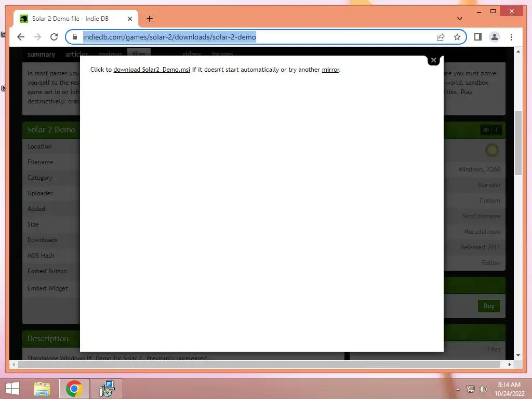
Task: Click the Files link in sidebar
Action: coord(494,349)
